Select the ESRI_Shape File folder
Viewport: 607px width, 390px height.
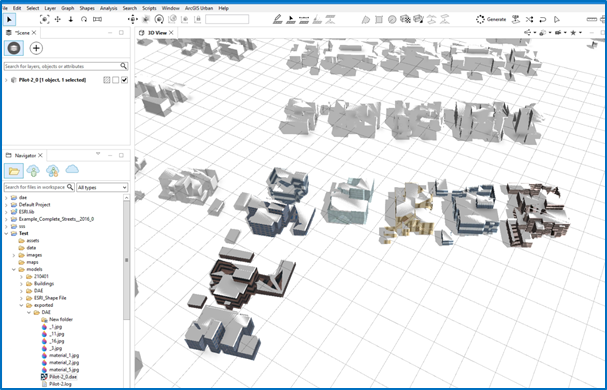[x=46, y=298]
